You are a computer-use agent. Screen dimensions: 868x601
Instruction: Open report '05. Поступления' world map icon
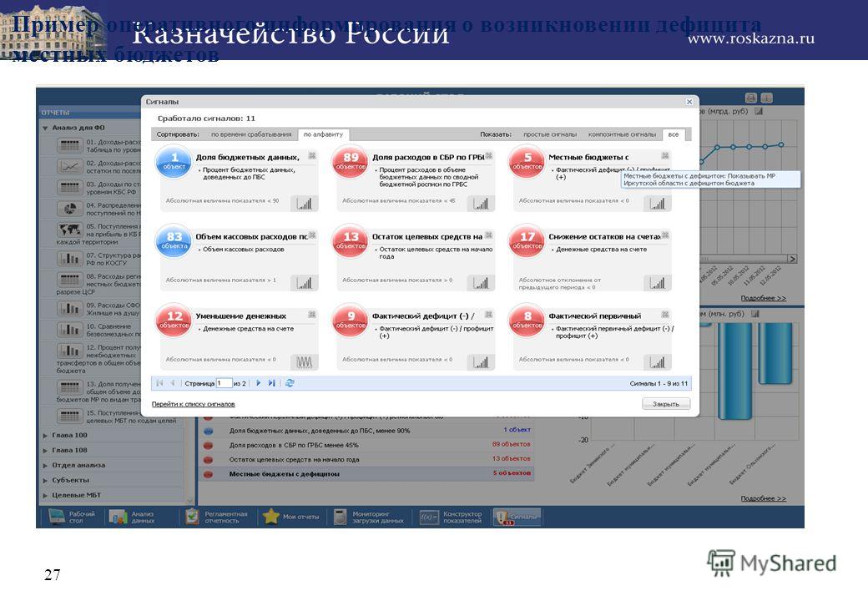(70, 230)
